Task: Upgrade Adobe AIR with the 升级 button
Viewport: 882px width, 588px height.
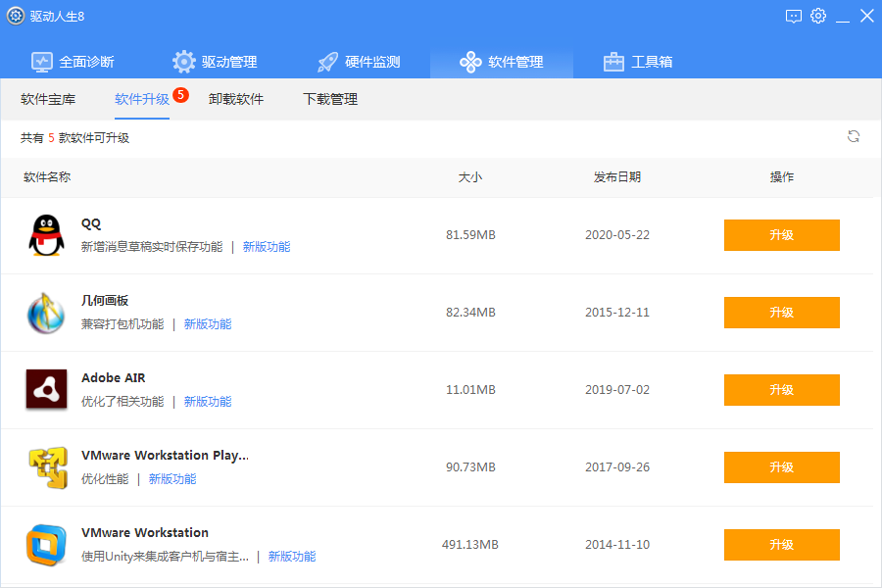Action: pyautogui.click(x=781, y=389)
